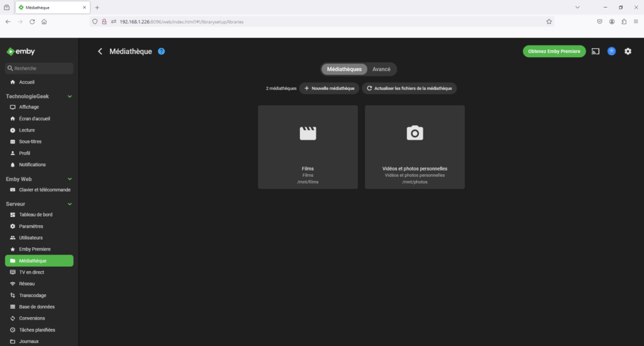Click Actualiser les fichiers de la médiathèque
Screen dimensions: 644x346
[409, 89]
